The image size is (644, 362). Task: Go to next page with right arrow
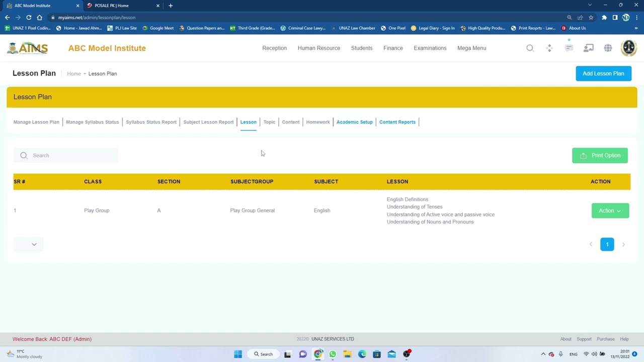pyautogui.click(x=623, y=244)
